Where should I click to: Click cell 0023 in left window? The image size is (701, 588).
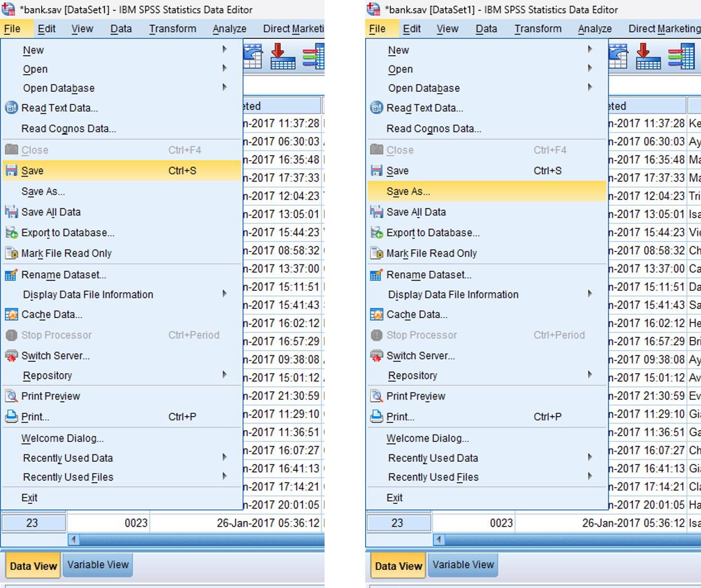coord(109,523)
